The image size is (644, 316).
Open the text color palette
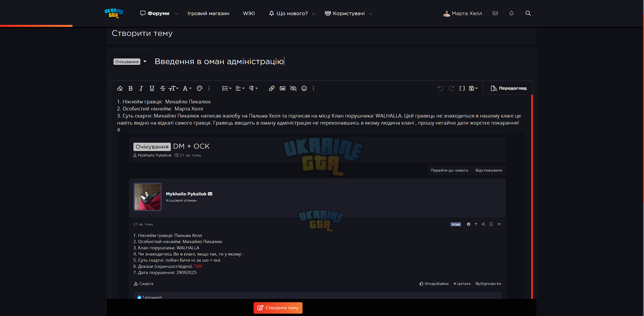[199, 88]
